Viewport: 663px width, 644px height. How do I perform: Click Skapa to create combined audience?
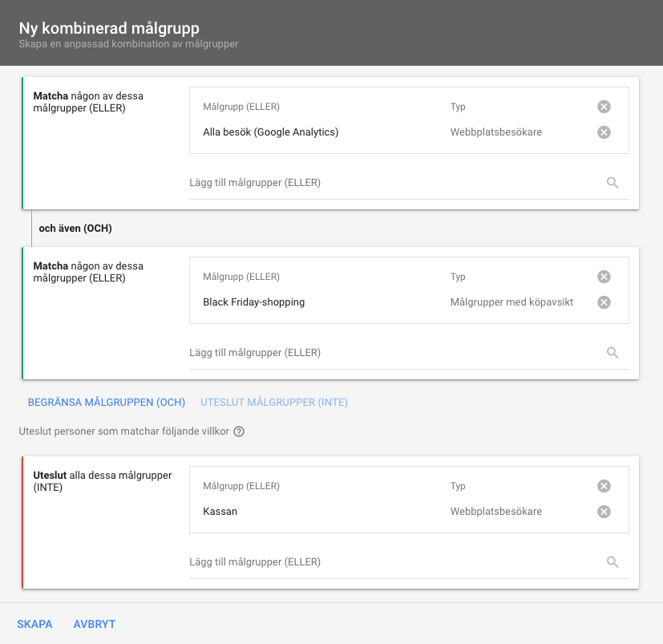[x=34, y=624]
